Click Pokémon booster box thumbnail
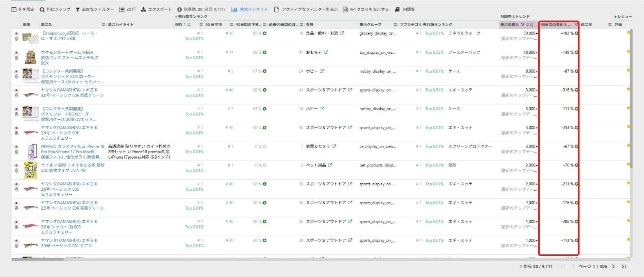644x277 pixels. coord(31,57)
